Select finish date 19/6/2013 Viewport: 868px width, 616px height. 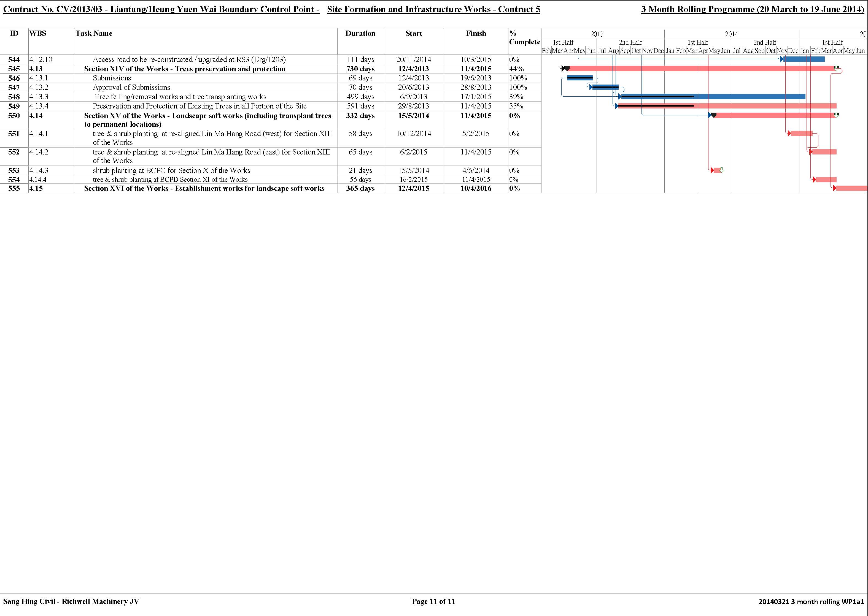(476, 78)
